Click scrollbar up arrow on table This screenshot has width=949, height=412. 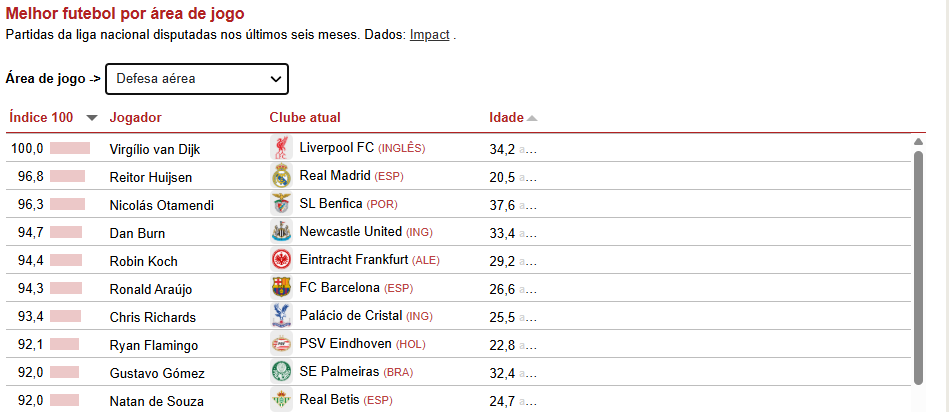(x=918, y=142)
